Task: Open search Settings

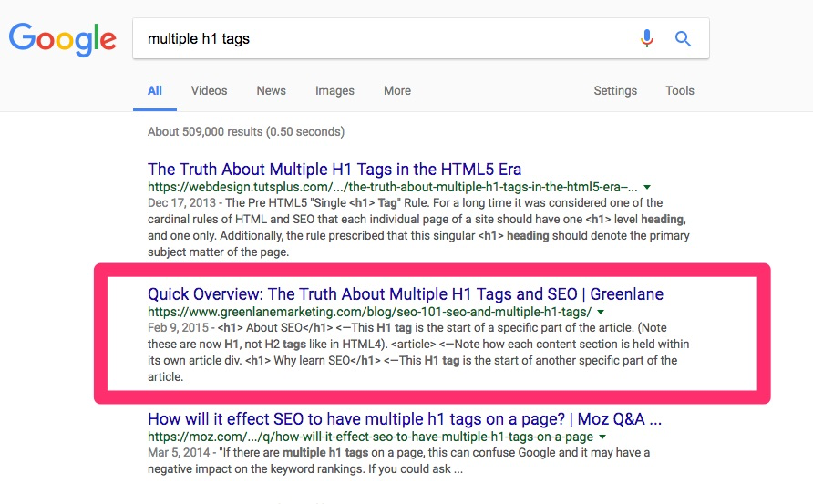Action: [x=615, y=91]
